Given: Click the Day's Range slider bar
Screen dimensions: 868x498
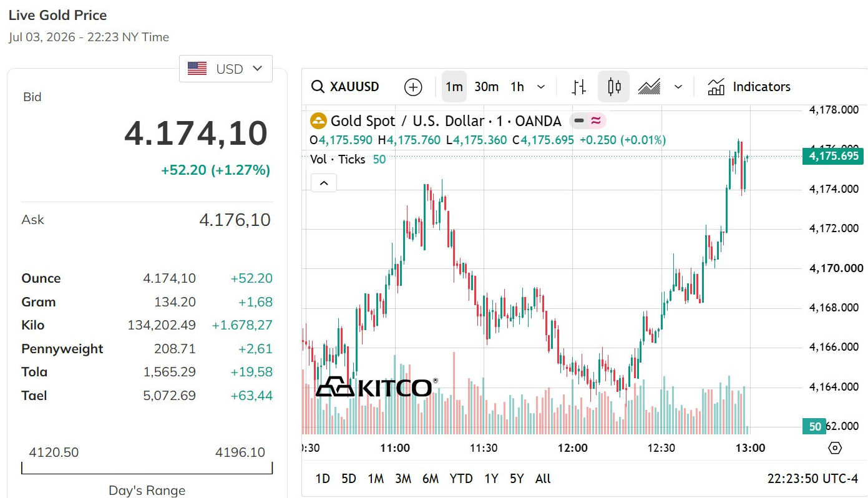Looking at the screenshot, I should pyautogui.click(x=147, y=468).
